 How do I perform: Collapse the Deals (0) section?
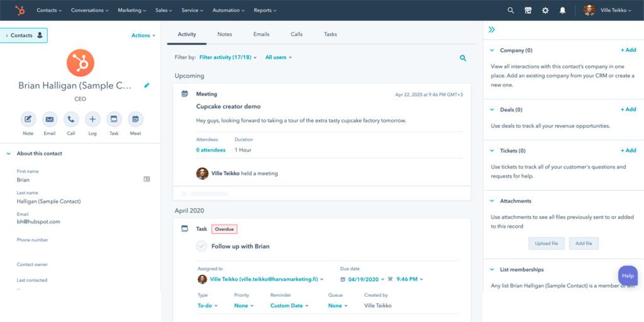(x=492, y=109)
